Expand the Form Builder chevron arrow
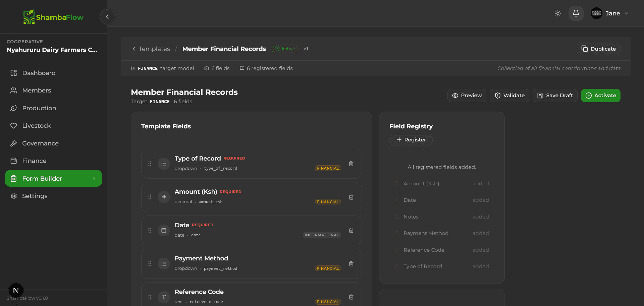 coord(94,179)
